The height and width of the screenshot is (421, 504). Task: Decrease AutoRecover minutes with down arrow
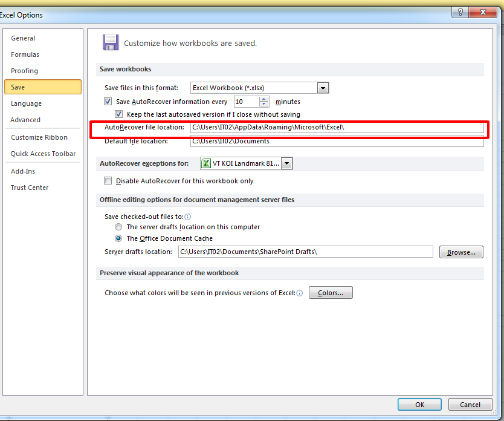(264, 105)
